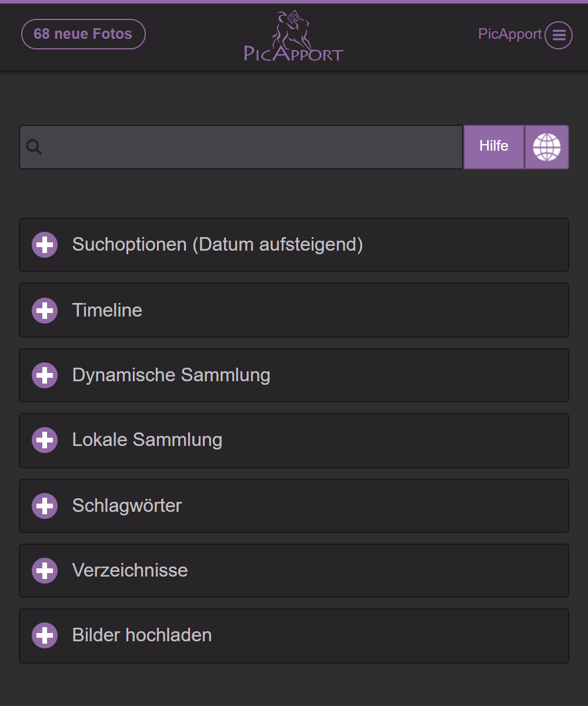
Task: Click plus icon beside Lokale Sammlung
Action: pyautogui.click(x=45, y=440)
